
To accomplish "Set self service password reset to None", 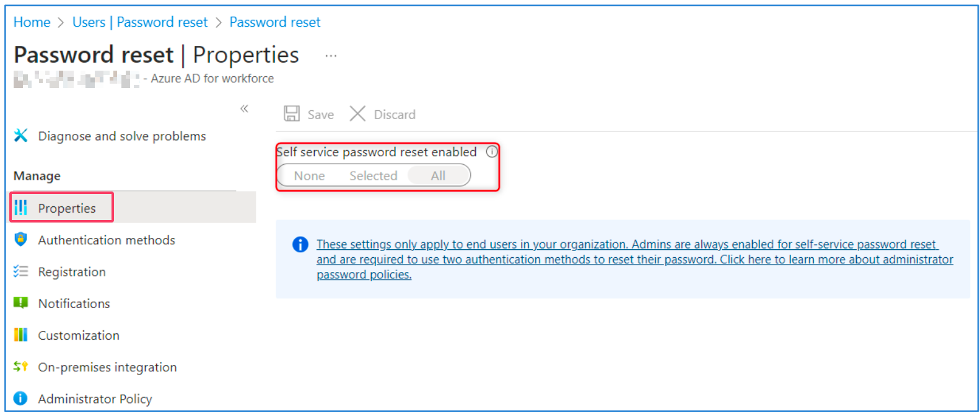I will tap(308, 175).
